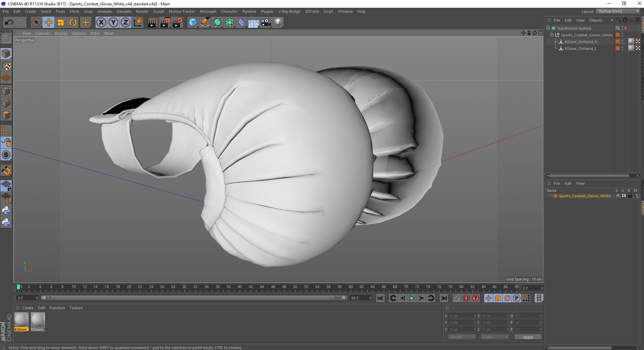This screenshot has height=350, width=644.
Task: Toggle Subdivision Surface enable checkmark
Action: (625, 28)
